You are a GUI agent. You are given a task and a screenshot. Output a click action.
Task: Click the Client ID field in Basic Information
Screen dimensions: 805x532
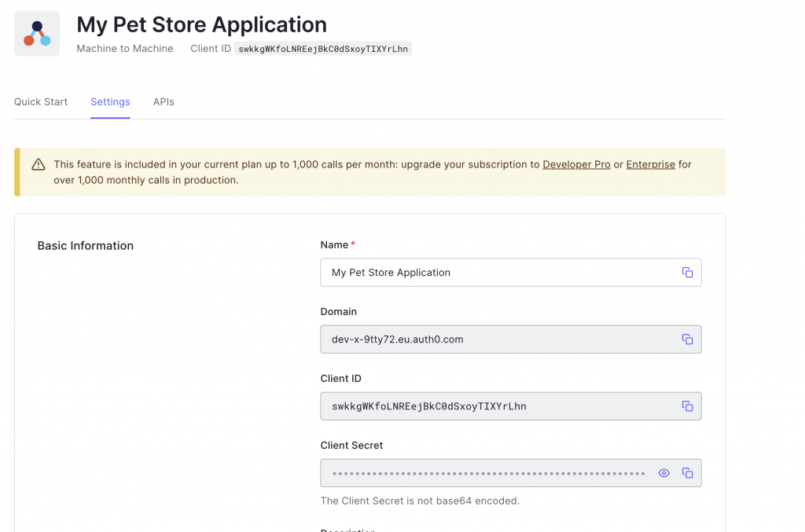(511, 405)
